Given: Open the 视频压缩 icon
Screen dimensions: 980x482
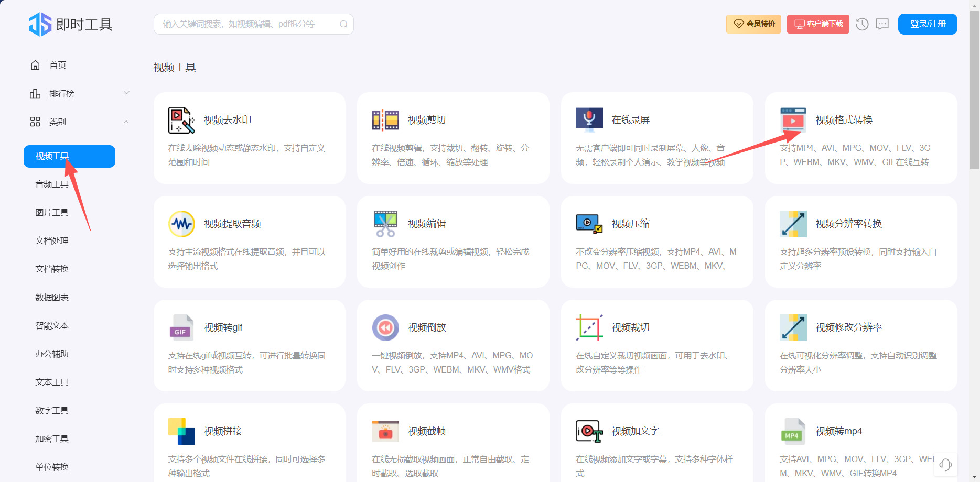Looking at the screenshot, I should pos(589,224).
